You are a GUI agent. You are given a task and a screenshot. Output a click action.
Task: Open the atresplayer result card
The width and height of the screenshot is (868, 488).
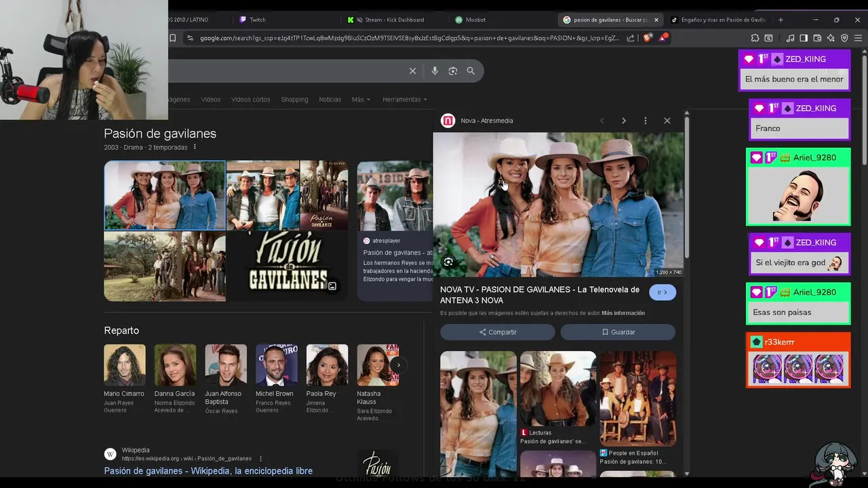pyautogui.click(x=395, y=230)
